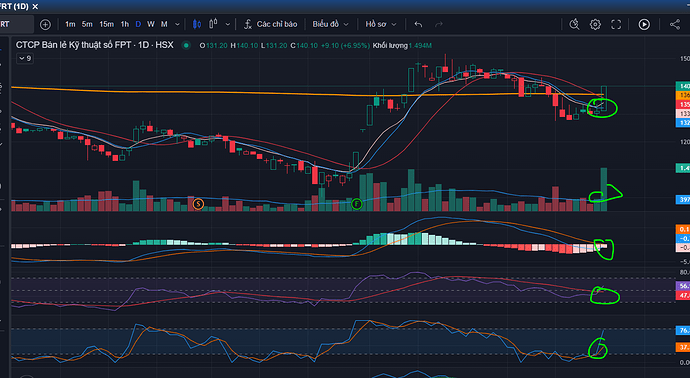This screenshot has height=378, width=690.
Task: Redo the chart action
Action: pos(439,25)
